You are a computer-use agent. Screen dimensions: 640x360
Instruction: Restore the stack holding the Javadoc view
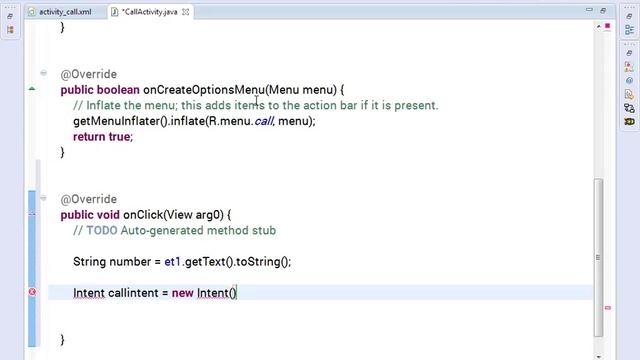click(629, 53)
